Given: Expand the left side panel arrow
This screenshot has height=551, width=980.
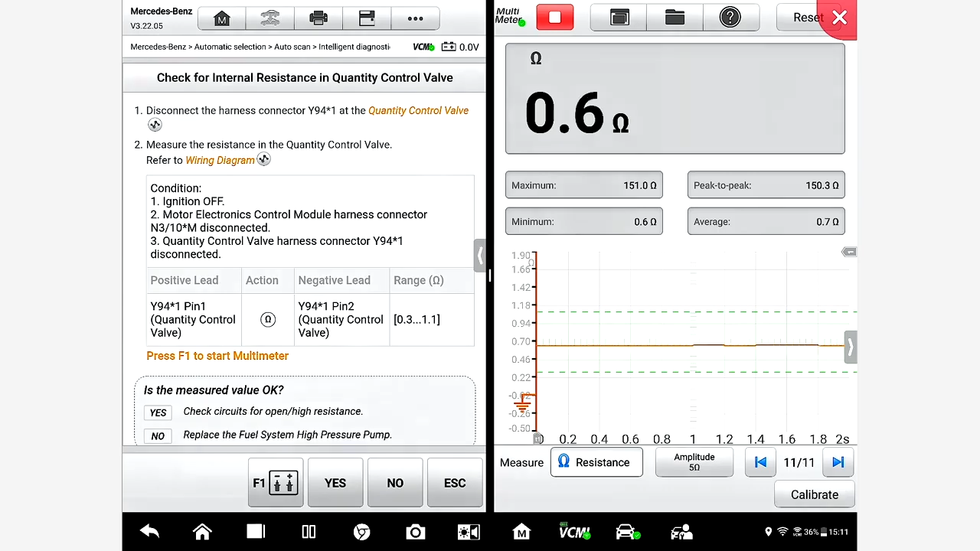Looking at the screenshot, I should (480, 256).
